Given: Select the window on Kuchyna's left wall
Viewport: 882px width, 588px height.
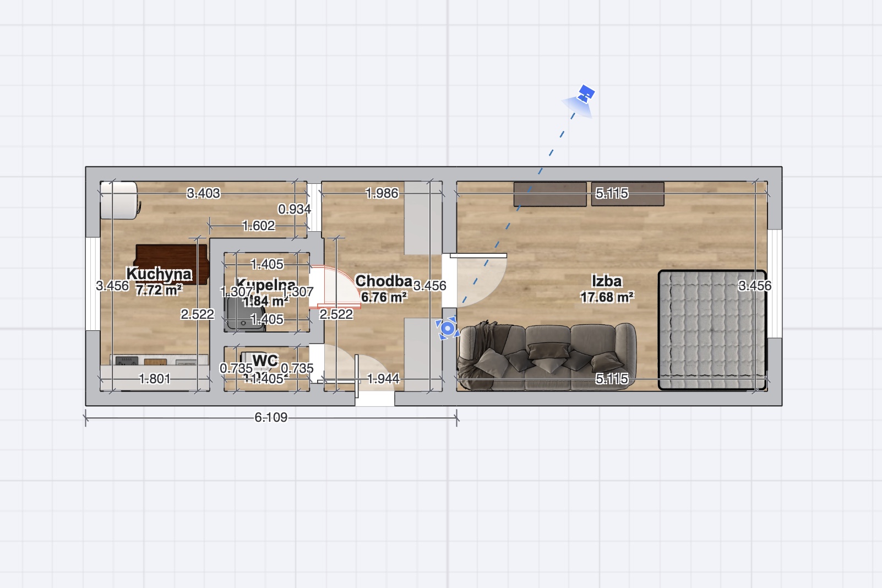Looking at the screenshot, I should 92,284.
